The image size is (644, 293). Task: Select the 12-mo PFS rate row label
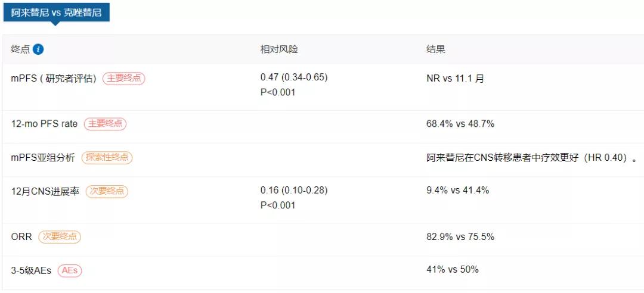click(44, 124)
